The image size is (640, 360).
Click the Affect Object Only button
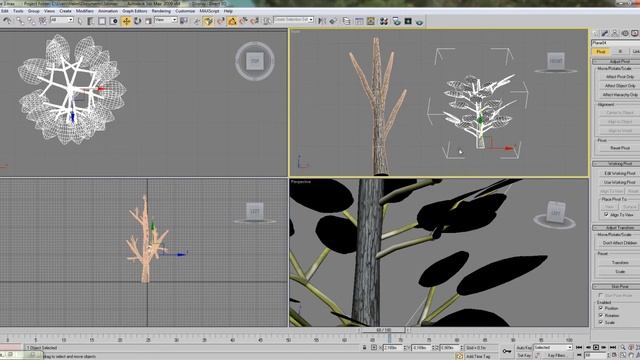click(620, 86)
